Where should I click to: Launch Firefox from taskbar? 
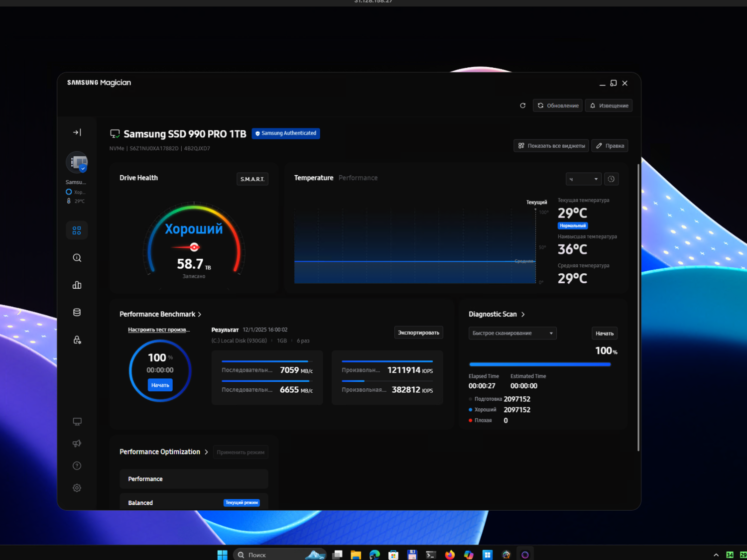[450, 555]
